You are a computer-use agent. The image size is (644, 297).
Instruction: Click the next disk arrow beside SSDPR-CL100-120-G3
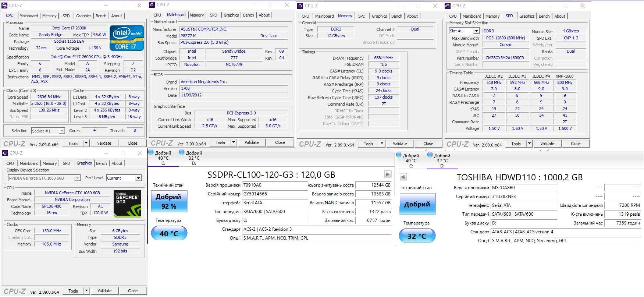tap(388, 174)
